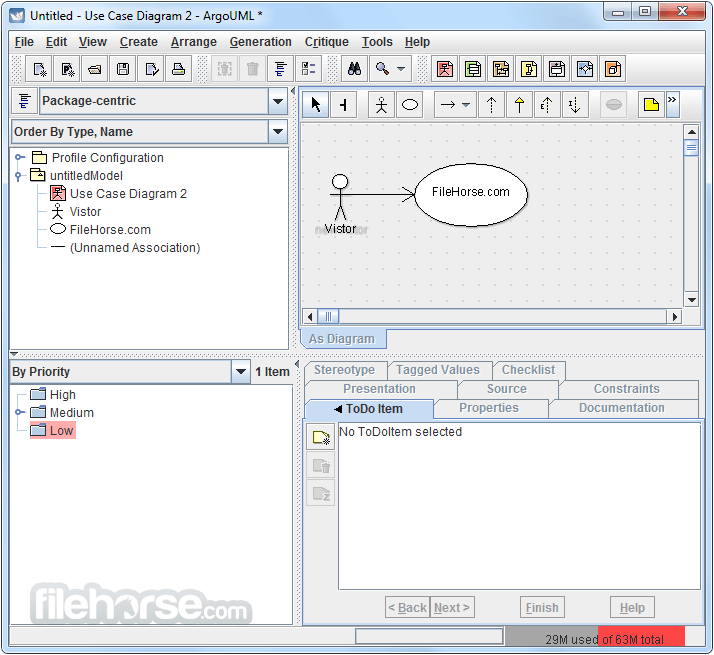Click the diagram's horizontal scrollbar thumb

328,316
